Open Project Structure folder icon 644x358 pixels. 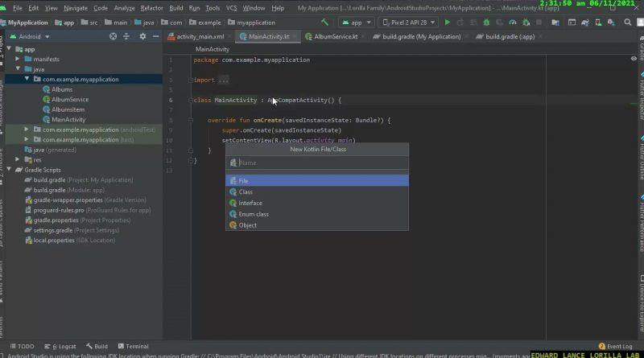(x=555, y=23)
